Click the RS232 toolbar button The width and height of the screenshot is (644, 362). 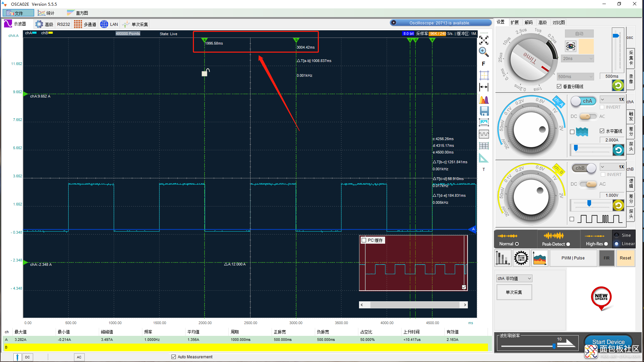click(63, 24)
